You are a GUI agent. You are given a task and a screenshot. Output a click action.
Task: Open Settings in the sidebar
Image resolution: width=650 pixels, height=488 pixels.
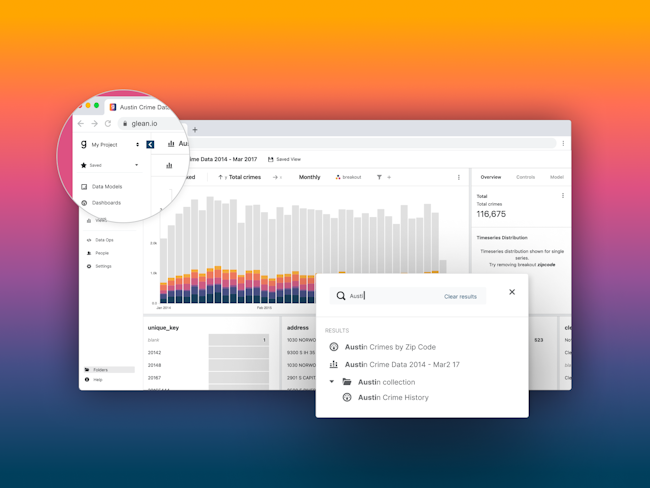coord(99,266)
